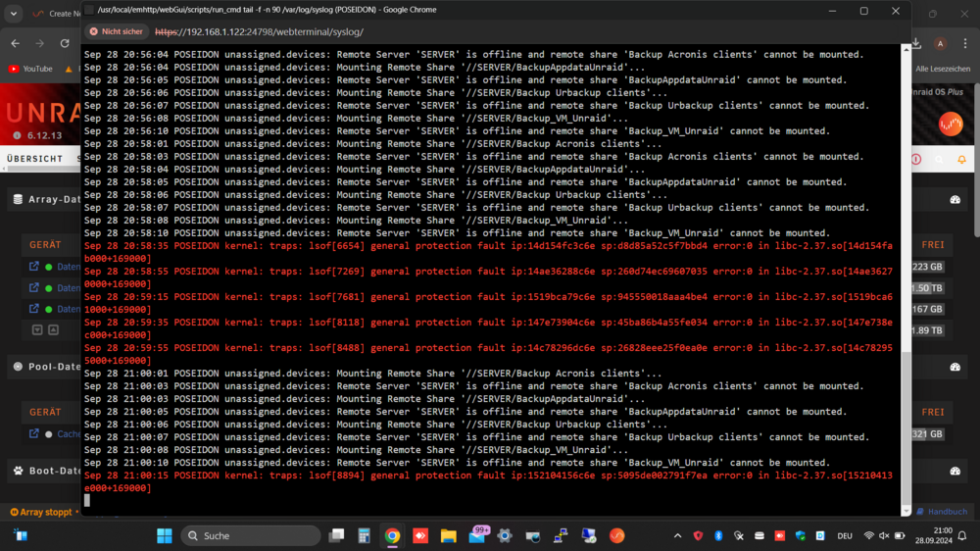Switch to the 'Create N…' browser tab
980x551 pixels.
pos(57,13)
